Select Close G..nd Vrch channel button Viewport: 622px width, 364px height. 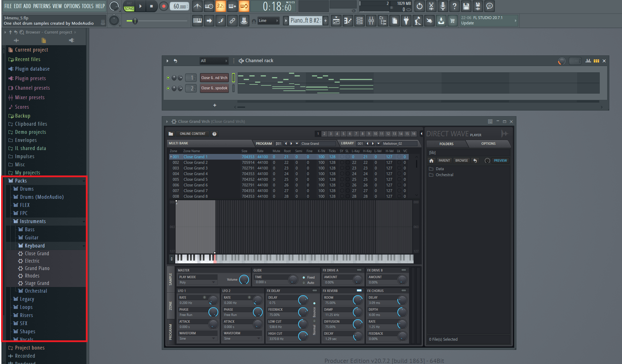pos(214,78)
